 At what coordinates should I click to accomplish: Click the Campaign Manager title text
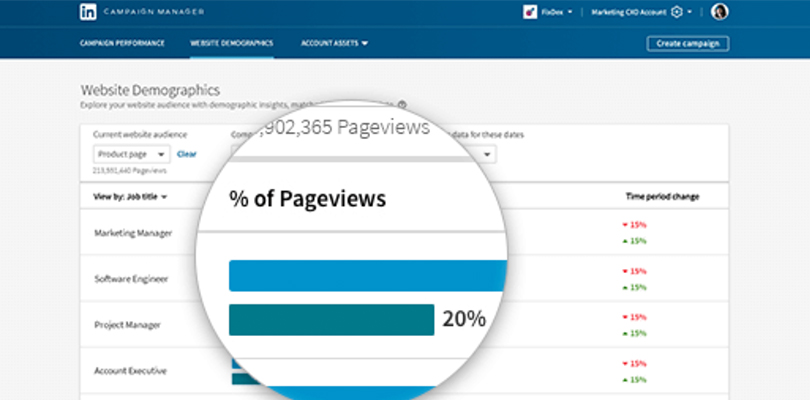154,12
